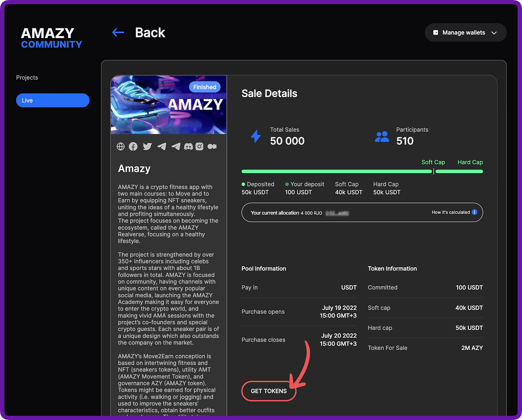
Task: Open Amazy's Medium blog icon
Action: 212,147
